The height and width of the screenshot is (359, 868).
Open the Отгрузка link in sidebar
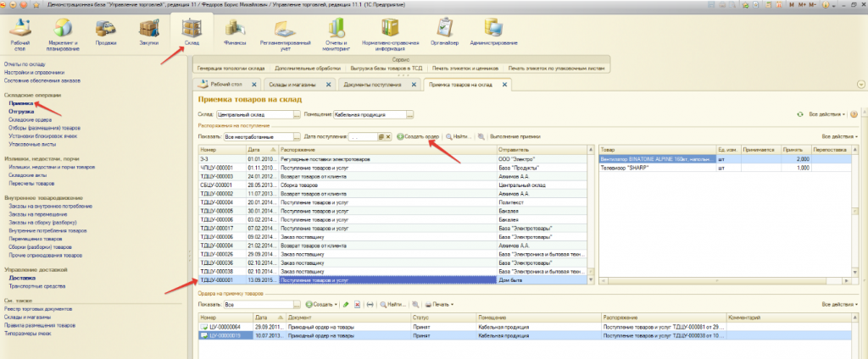coord(22,111)
